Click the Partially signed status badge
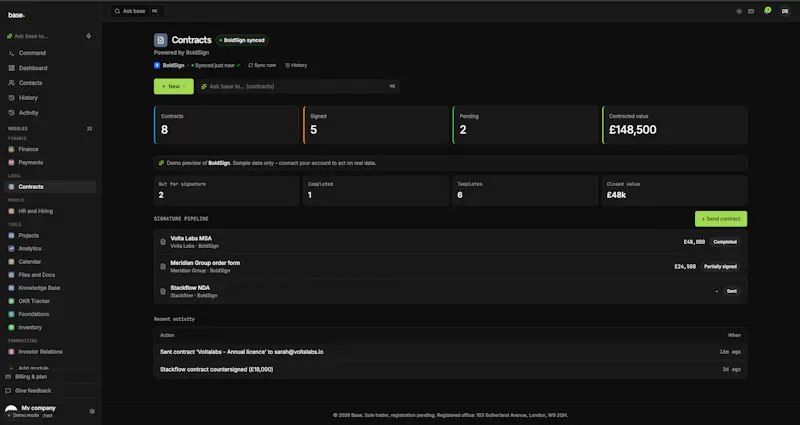Image resolution: width=800 pixels, height=425 pixels. coord(720,266)
